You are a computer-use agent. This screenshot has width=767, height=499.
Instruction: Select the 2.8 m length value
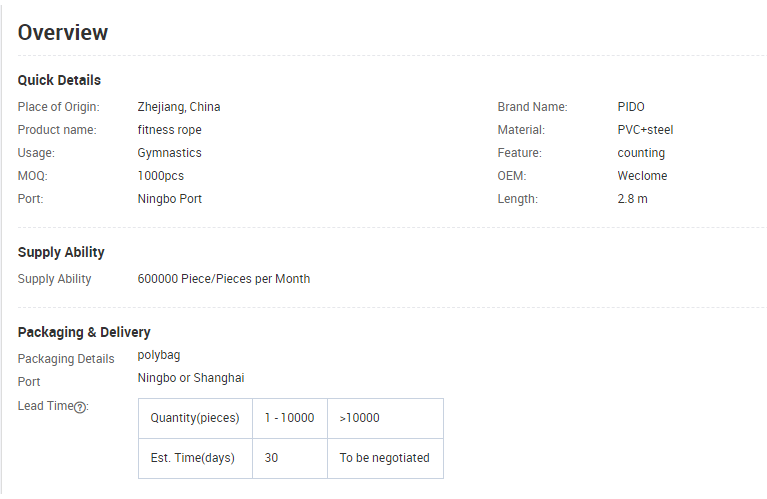(x=632, y=199)
